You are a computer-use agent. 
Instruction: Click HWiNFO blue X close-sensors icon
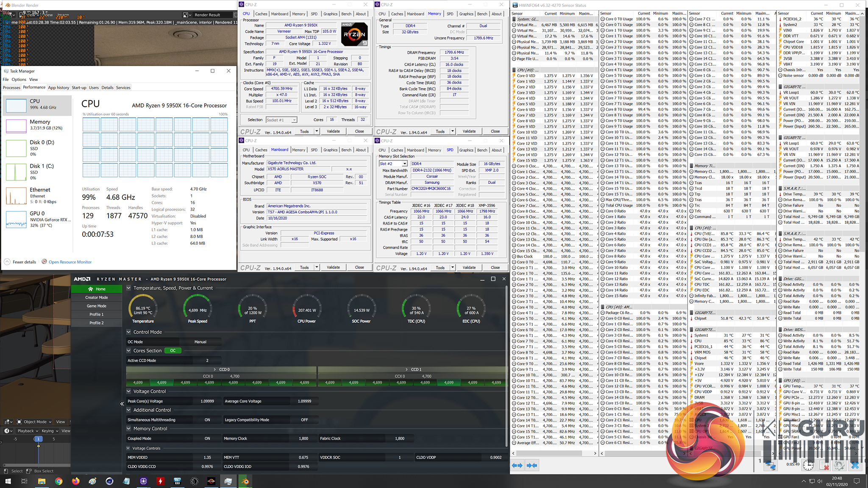tap(855, 465)
